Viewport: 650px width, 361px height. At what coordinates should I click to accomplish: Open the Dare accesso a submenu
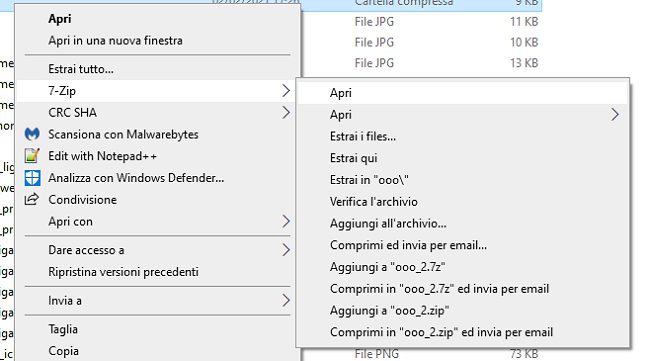point(157,250)
